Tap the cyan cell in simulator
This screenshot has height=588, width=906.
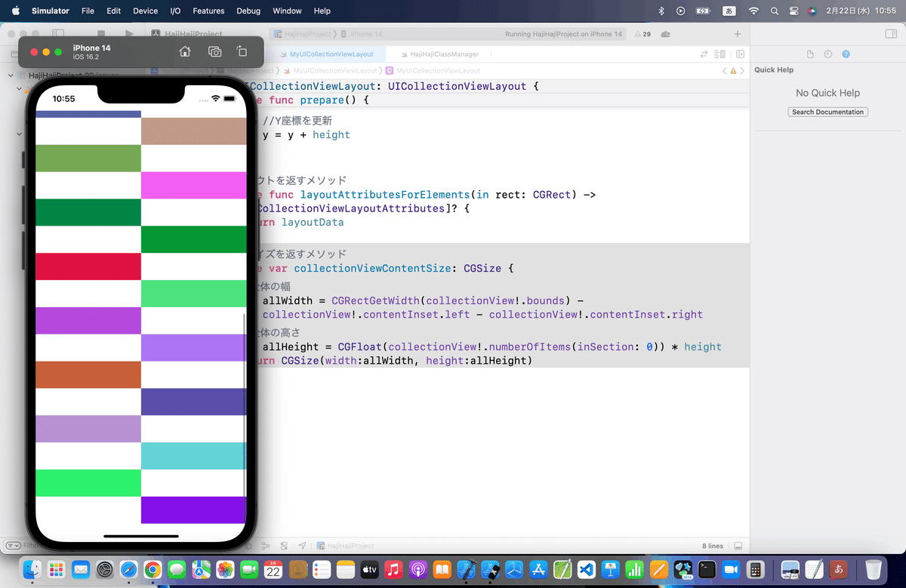point(194,456)
